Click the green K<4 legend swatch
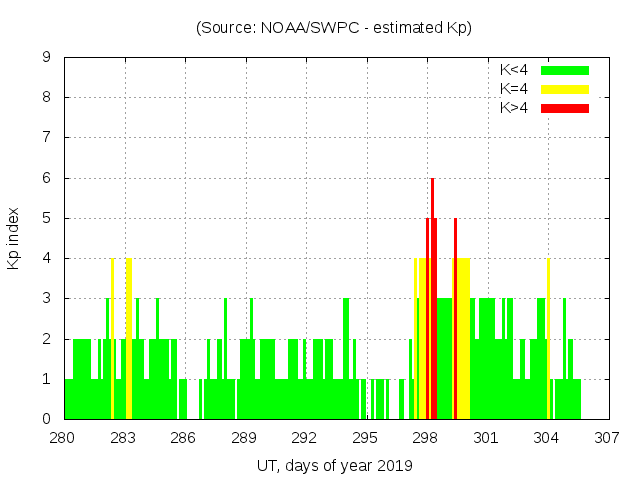The width and height of the screenshot is (640, 480). click(x=565, y=70)
